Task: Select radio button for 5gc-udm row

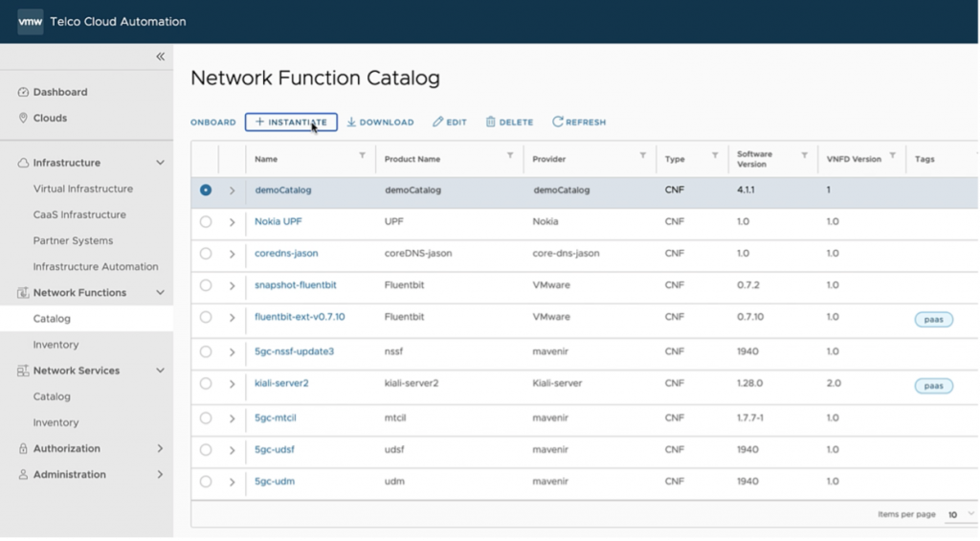Action: (206, 482)
